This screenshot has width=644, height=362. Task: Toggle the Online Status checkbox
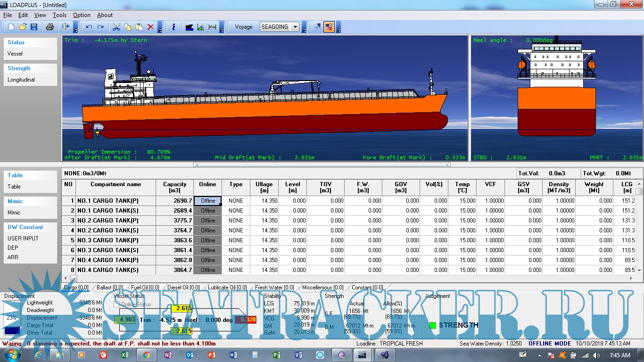[x=117, y=304]
